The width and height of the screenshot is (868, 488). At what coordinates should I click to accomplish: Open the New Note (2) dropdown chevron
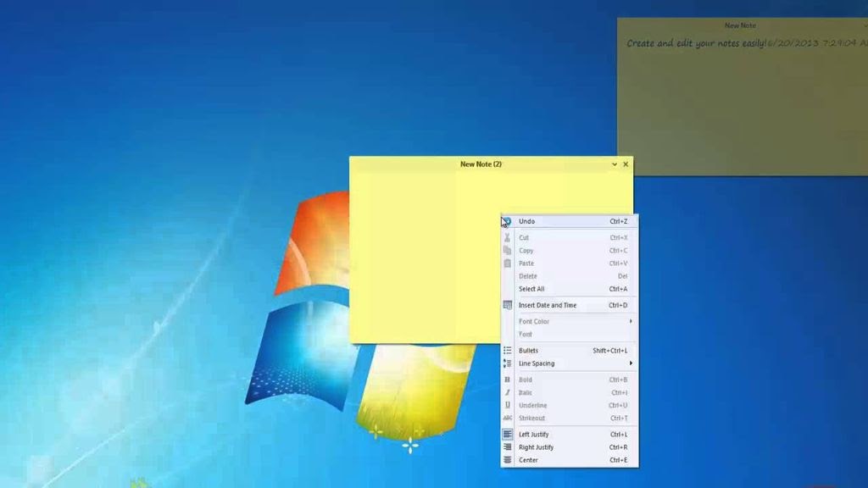point(614,164)
